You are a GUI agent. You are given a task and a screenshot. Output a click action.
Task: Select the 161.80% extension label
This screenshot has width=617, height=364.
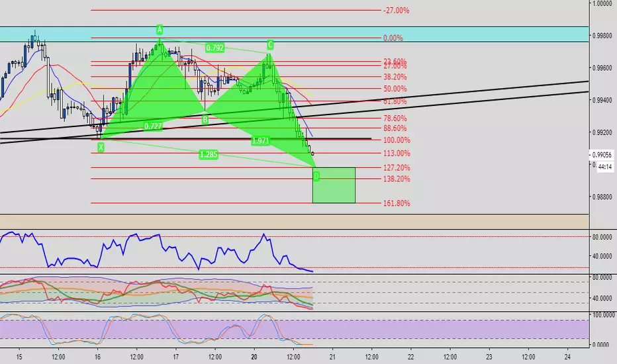(397, 203)
